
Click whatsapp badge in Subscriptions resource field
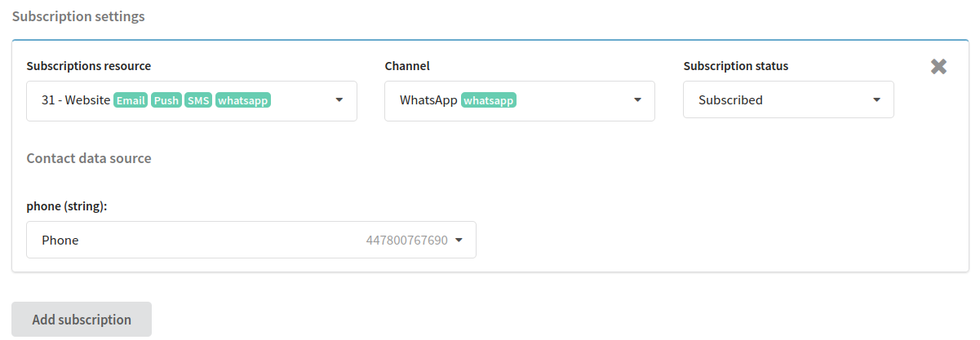click(x=243, y=100)
